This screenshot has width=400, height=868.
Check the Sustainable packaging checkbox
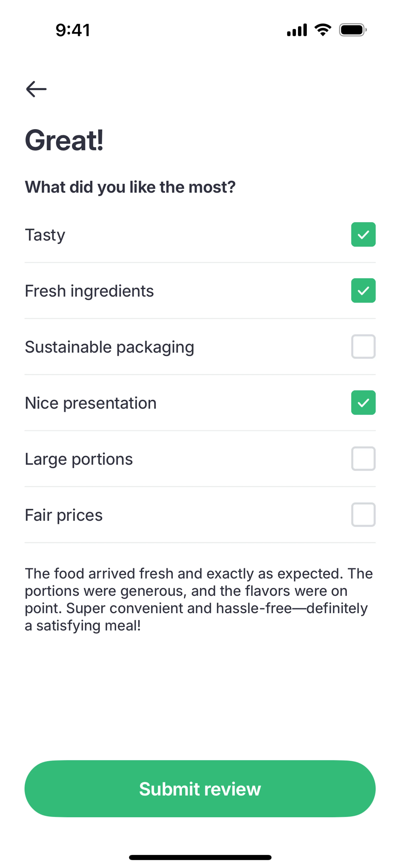coord(363,346)
